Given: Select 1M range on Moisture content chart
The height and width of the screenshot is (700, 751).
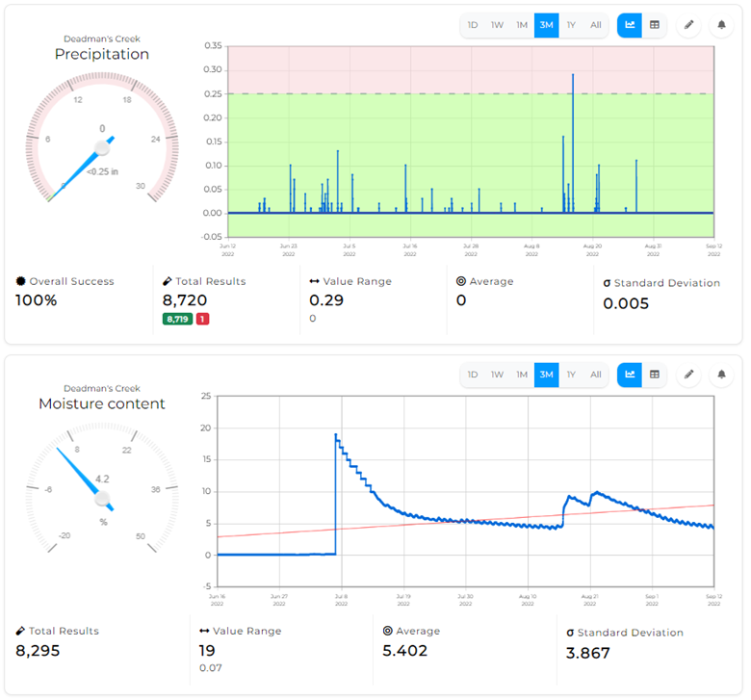Looking at the screenshot, I should coord(522,375).
